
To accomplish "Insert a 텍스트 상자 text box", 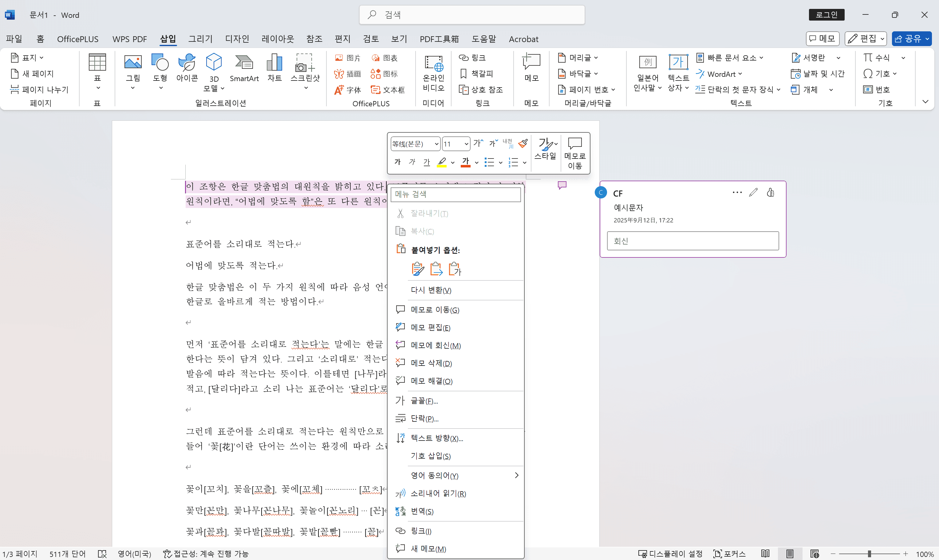I will click(678, 72).
